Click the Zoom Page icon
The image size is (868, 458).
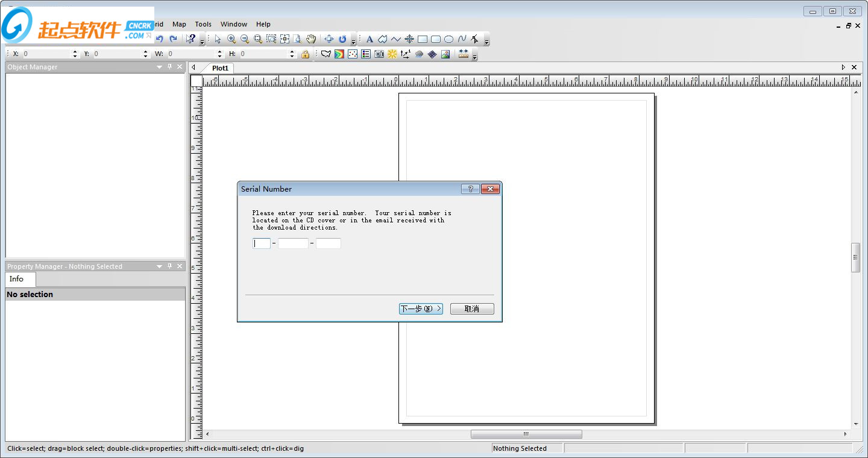pos(298,39)
